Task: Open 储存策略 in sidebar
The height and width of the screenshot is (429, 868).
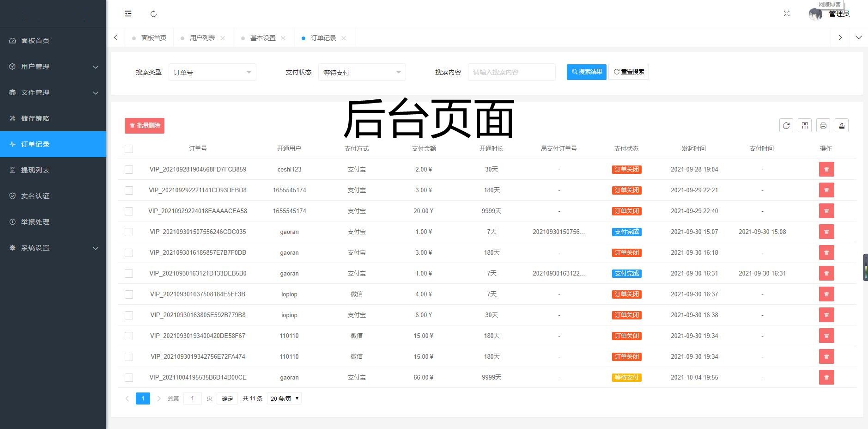Action: [53, 118]
